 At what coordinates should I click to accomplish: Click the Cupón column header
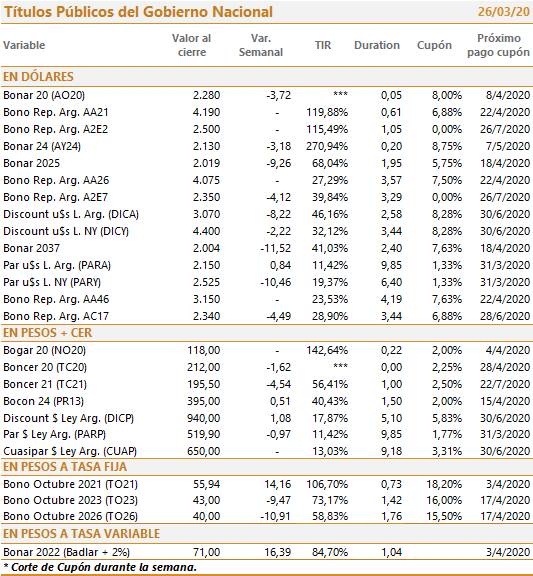tap(434, 46)
